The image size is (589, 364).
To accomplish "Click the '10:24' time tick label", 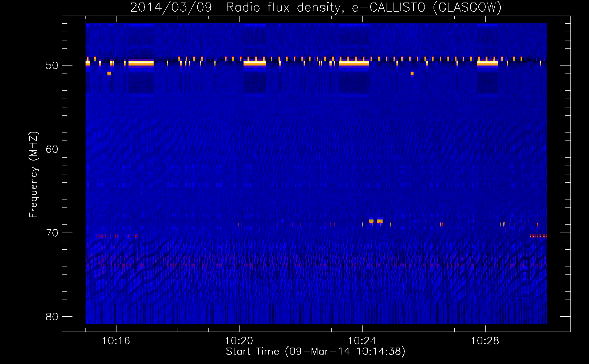I will 362,341.
